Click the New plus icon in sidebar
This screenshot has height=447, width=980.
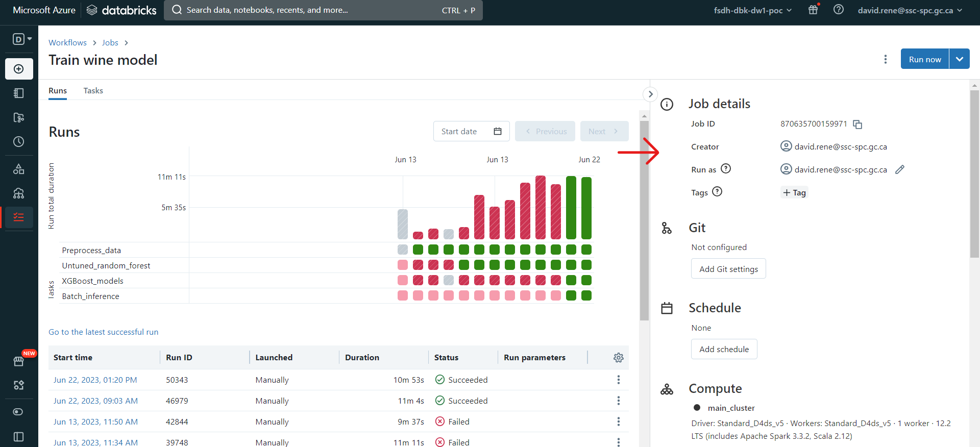click(x=19, y=69)
